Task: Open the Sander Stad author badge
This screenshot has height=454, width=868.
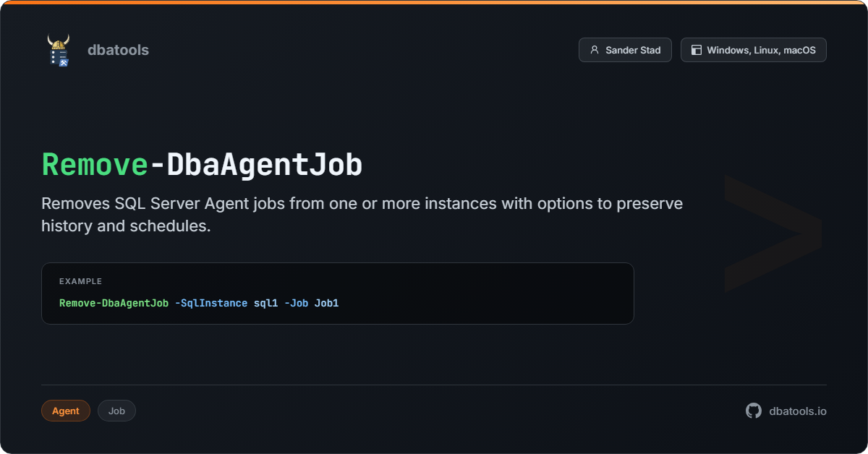Action: (625, 50)
